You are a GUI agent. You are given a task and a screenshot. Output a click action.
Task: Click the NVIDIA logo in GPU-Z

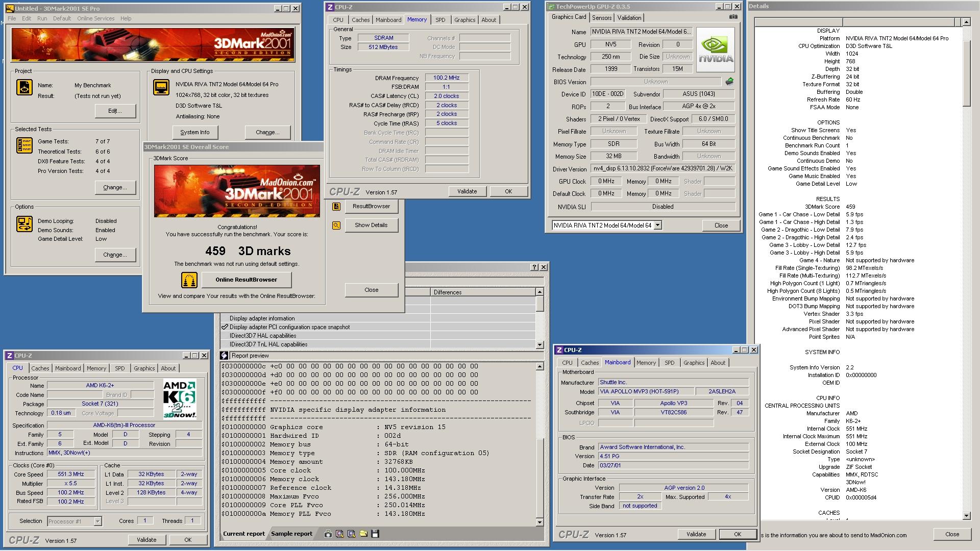point(716,50)
